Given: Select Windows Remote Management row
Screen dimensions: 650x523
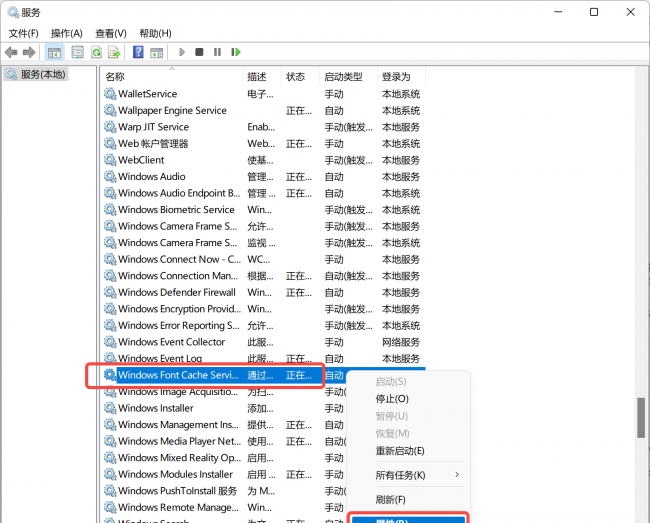Looking at the screenshot, I should [x=224, y=507].
